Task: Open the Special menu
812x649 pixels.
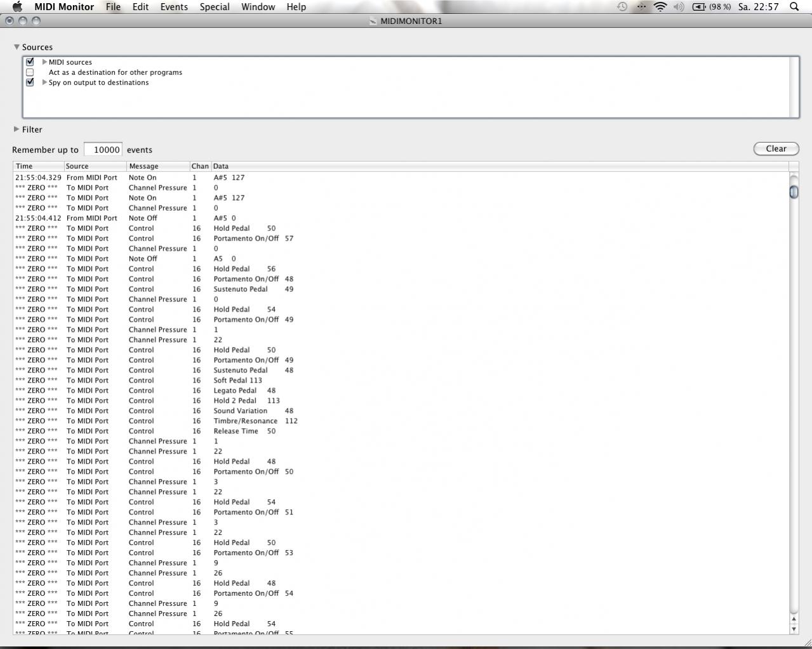Action: pos(215,6)
